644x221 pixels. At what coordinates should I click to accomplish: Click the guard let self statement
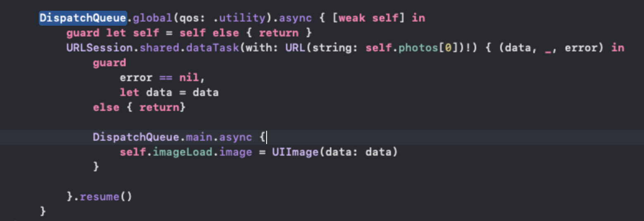189,33
